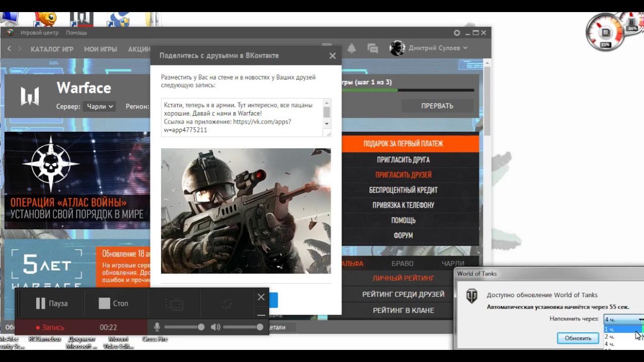Open ПРИГЛАСИТЬ ДРУГА link
This screenshot has height=362, width=644.
pyautogui.click(x=403, y=160)
